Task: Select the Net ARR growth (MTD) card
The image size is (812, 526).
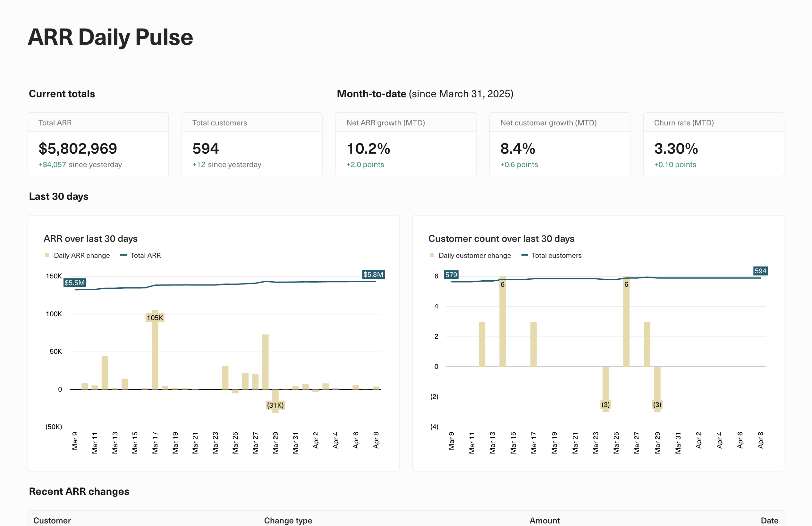Action: 406,144
